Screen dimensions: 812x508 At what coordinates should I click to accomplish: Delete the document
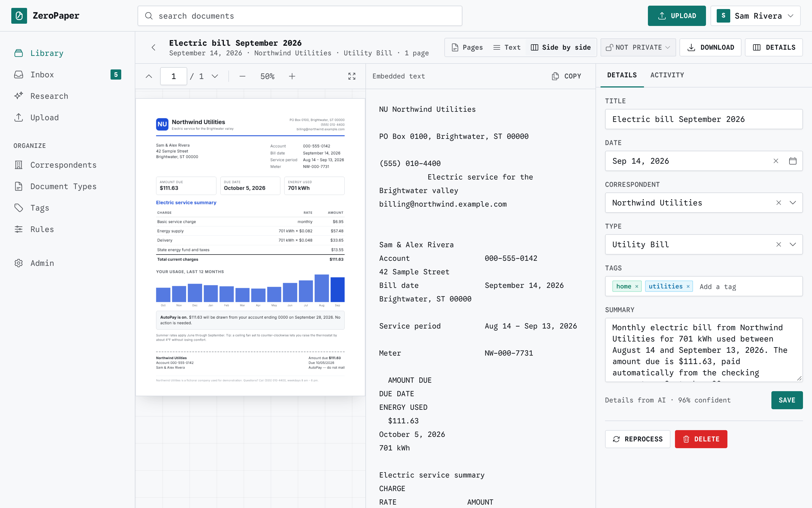pyautogui.click(x=701, y=439)
